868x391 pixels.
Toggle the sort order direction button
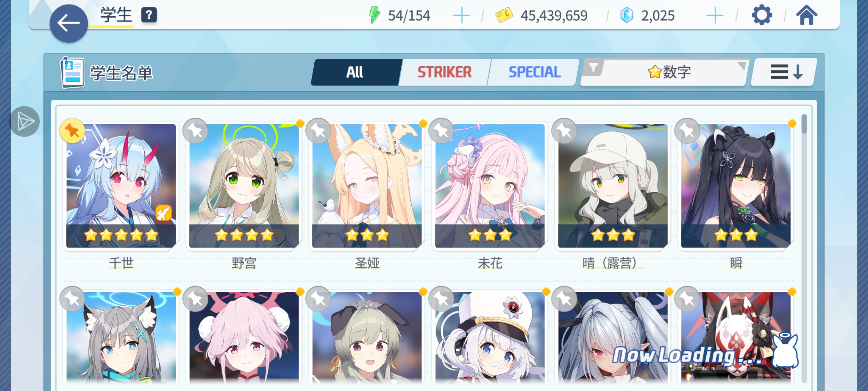784,72
